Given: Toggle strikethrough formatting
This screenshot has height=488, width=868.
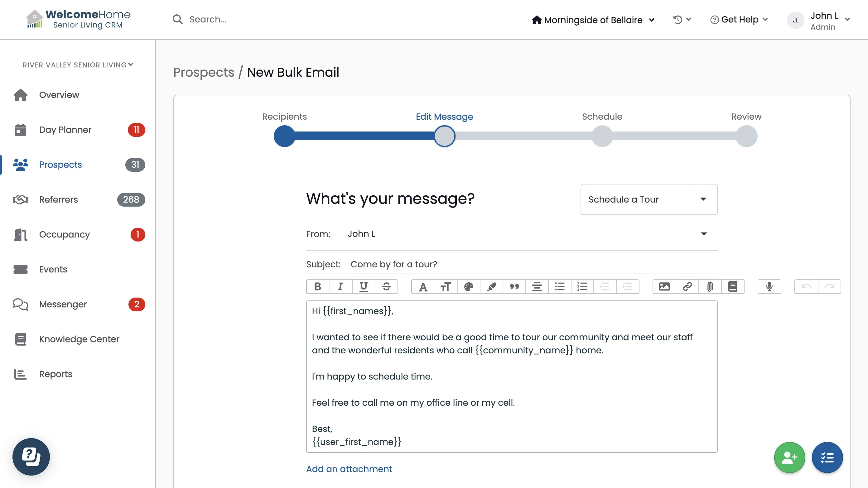Looking at the screenshot, I should [x=386, y=287].
